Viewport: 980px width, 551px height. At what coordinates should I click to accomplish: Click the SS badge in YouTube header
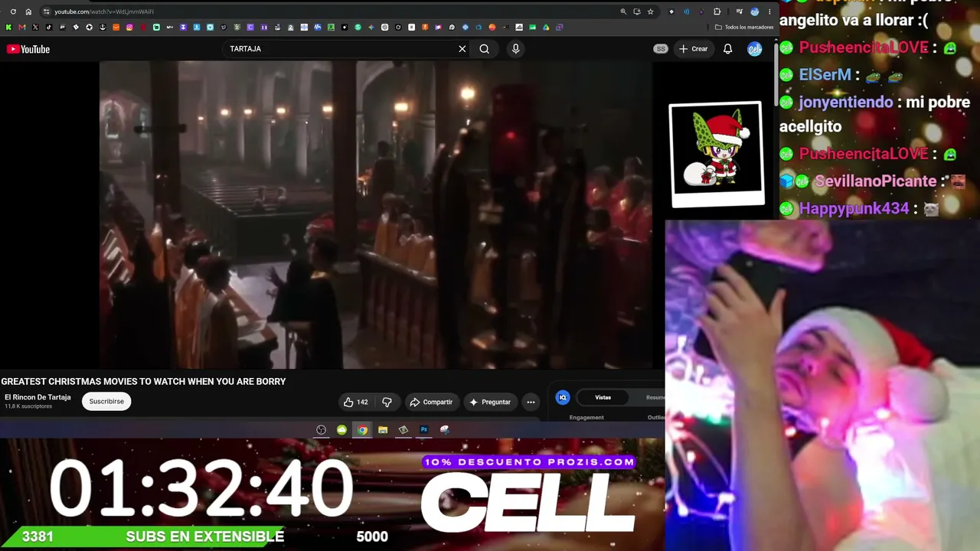661,49
